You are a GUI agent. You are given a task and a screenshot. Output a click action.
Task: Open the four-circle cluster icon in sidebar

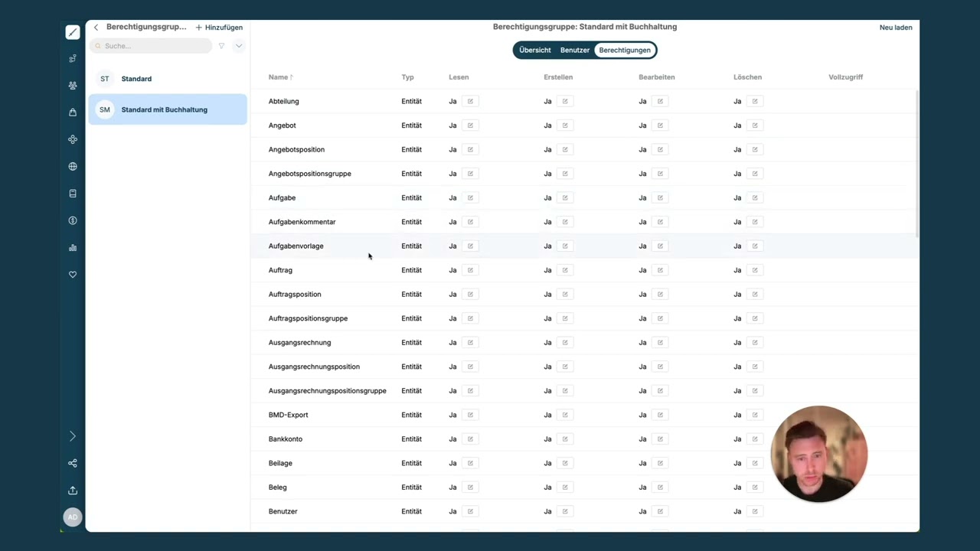pyautogui.click(x=73, y=139)
